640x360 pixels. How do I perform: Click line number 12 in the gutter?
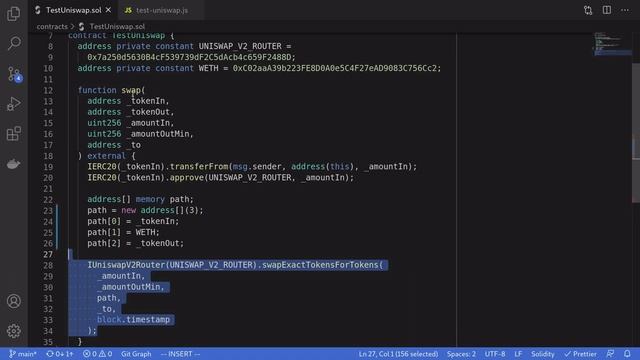click(x=48, y=90)
